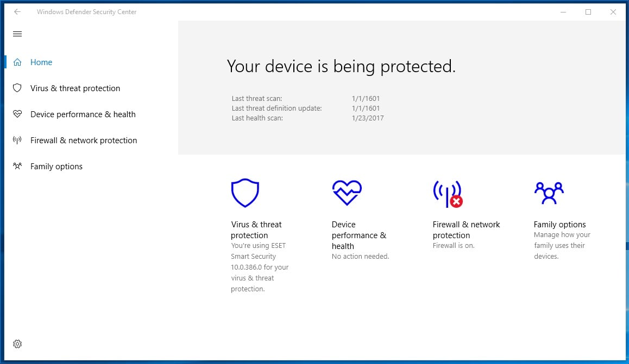
Task: Click the Home house icon in sidebar
Action: pyautogui.click(x=17, y=62)
